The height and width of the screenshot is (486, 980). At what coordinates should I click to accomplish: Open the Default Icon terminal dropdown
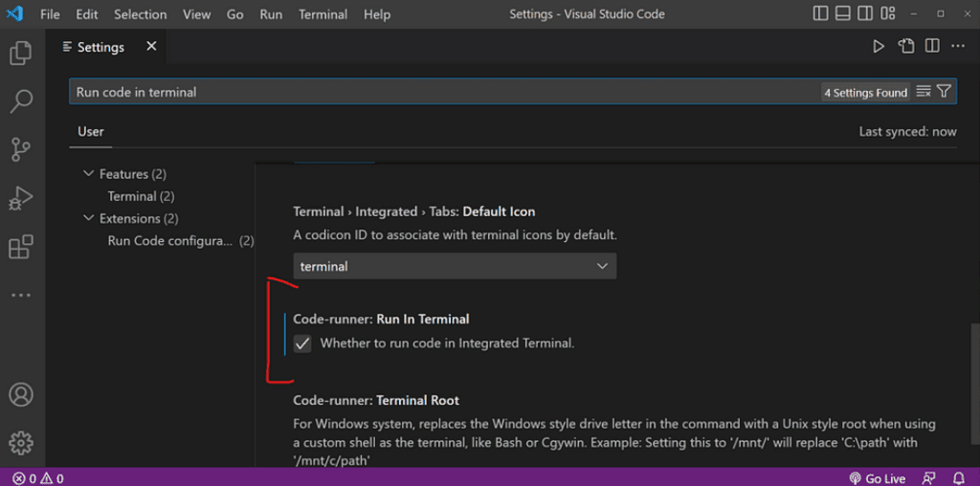click(x=455, y=266)
